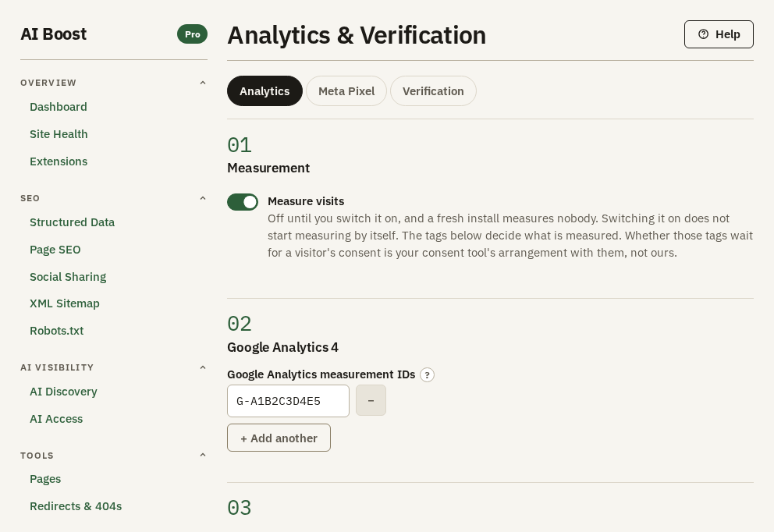
Task: Open AI Discovery page
Action: click(63, 392)
